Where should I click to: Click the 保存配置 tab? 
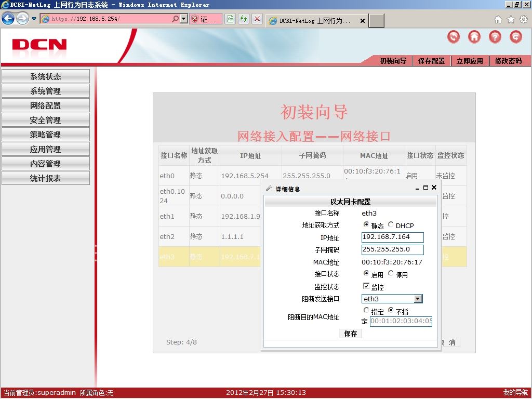(x=431, y=61)
